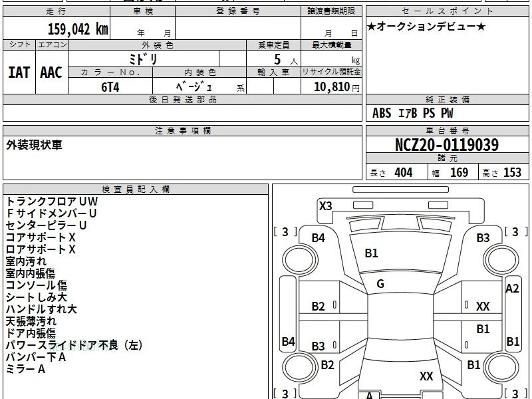Viewport: 532px width, 399px height.
Task: Click the sales point text オークションデビュー
Action: [426, 26]
